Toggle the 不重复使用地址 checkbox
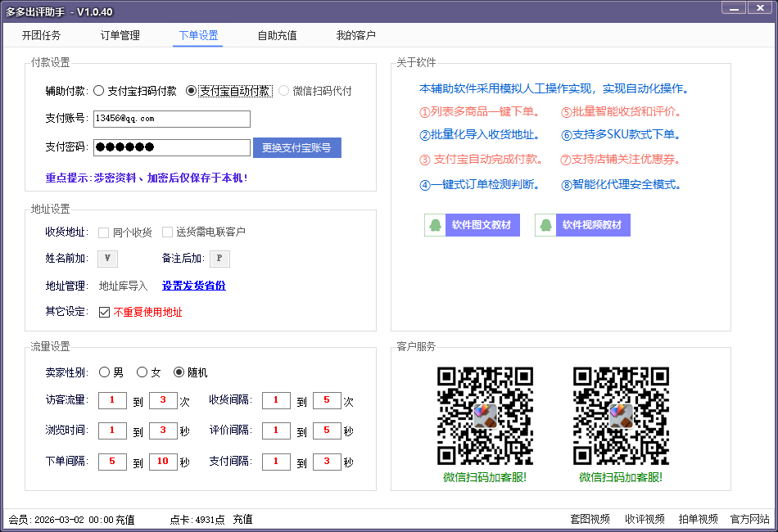 tap(104, 312)
